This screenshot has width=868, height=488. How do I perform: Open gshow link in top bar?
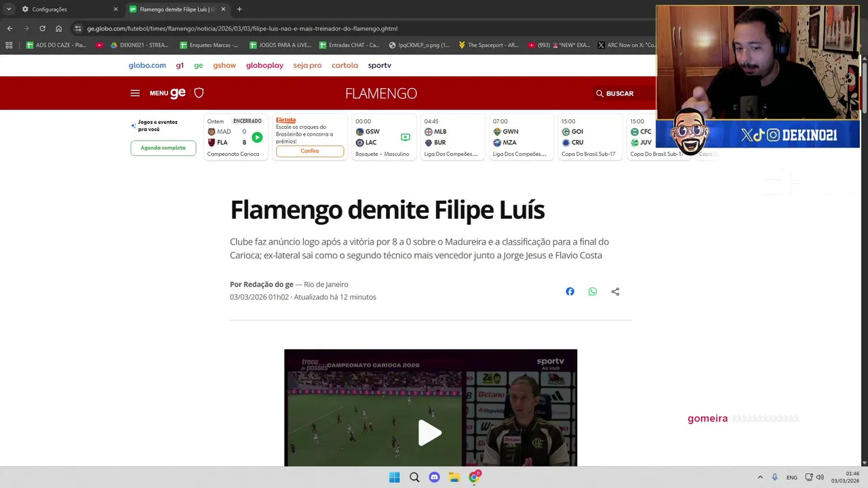point(224,65)
